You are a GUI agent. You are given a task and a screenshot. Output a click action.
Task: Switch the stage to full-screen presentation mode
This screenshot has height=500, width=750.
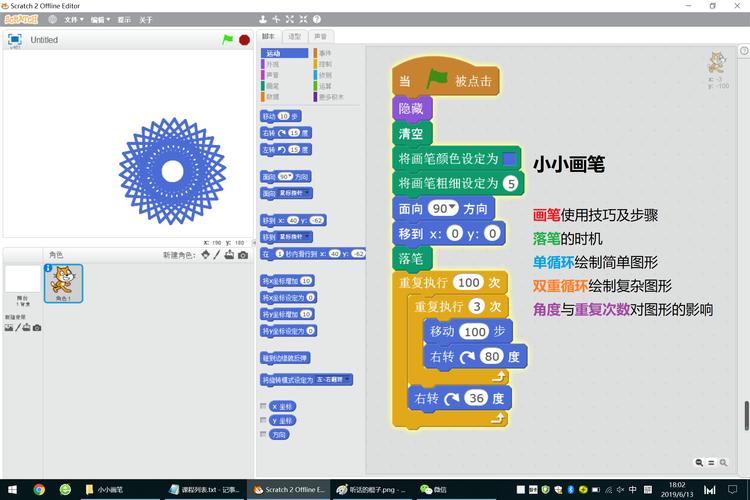[15, 39]
